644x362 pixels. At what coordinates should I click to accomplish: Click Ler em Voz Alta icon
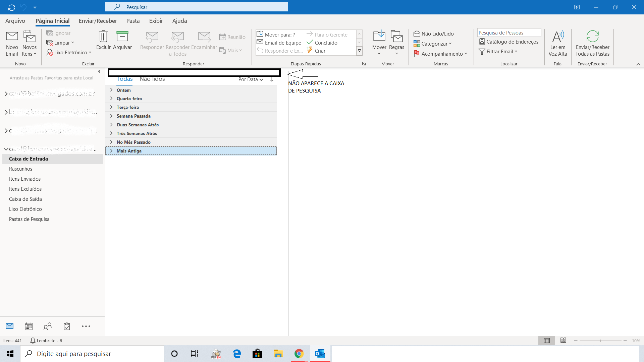point(558,37)
